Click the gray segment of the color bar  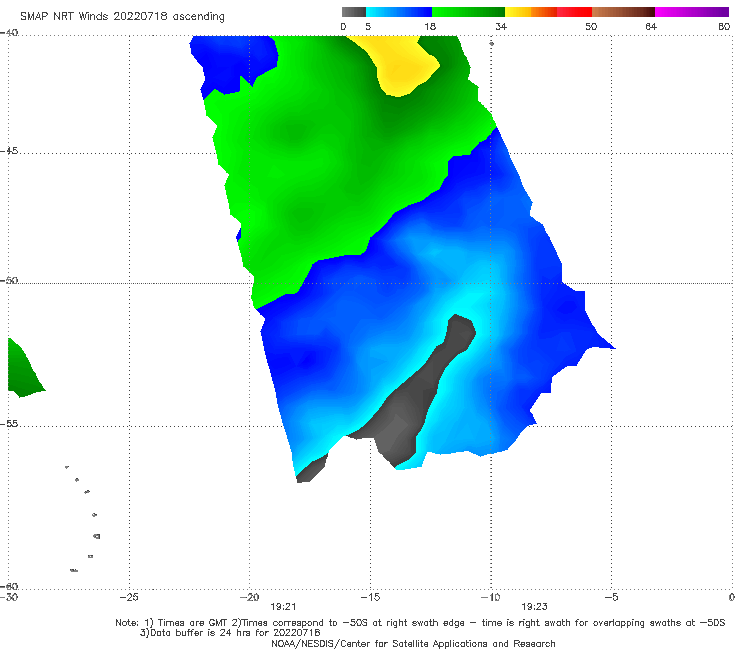[x=353, y=12]
